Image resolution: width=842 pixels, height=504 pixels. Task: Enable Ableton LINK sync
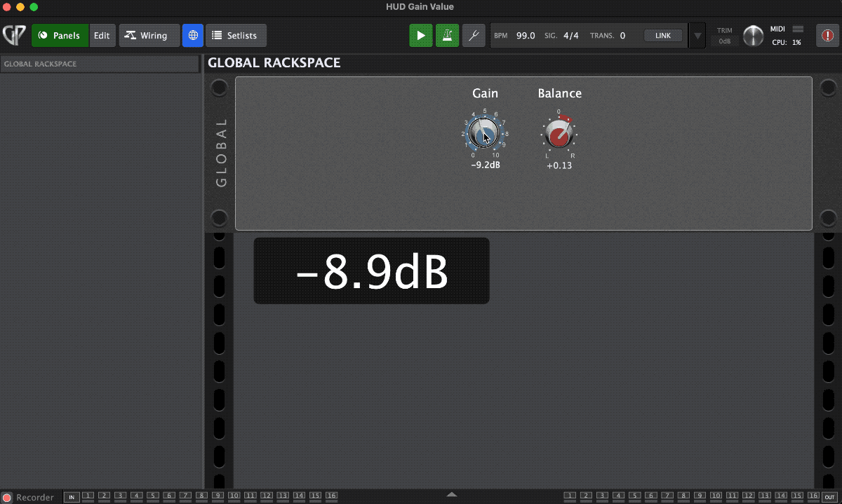coord(662,35)
